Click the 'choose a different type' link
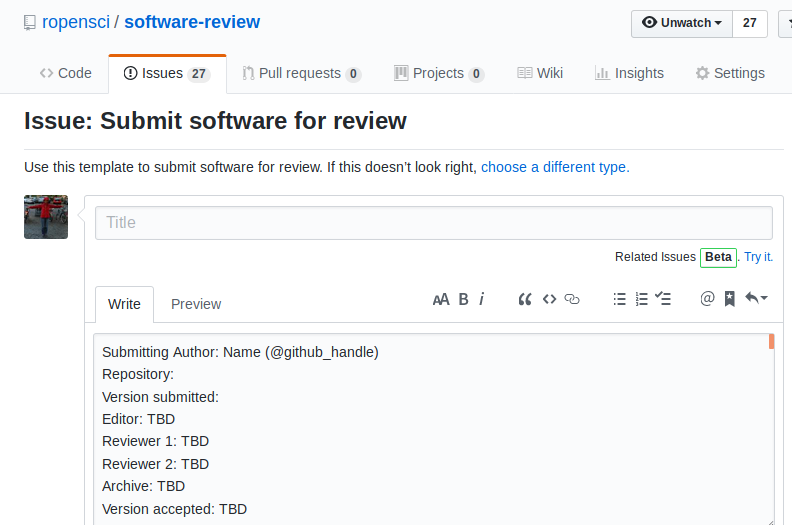The image size is (792, 525). [x=555, y=167]
